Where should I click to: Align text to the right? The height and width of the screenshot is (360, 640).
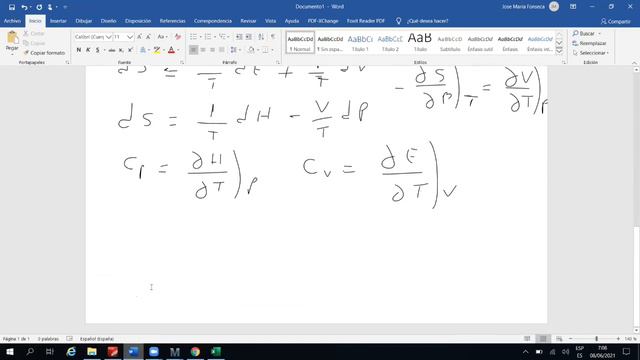point(212,50)
